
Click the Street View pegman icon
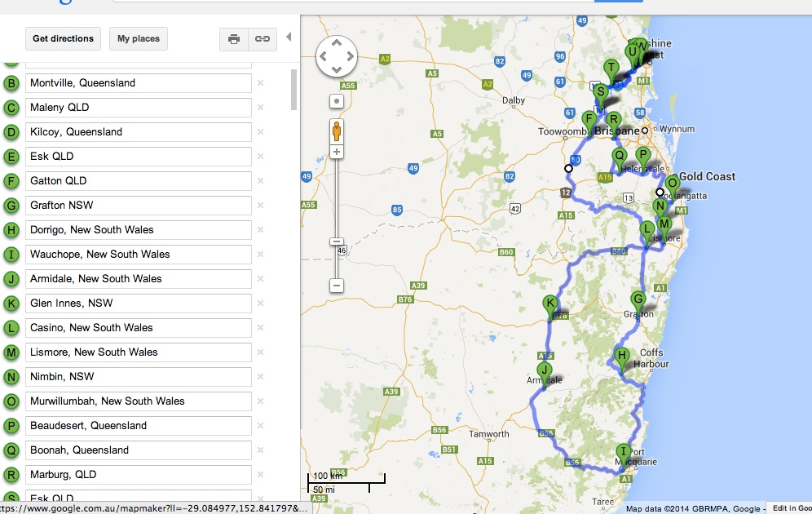pos(337,130)
